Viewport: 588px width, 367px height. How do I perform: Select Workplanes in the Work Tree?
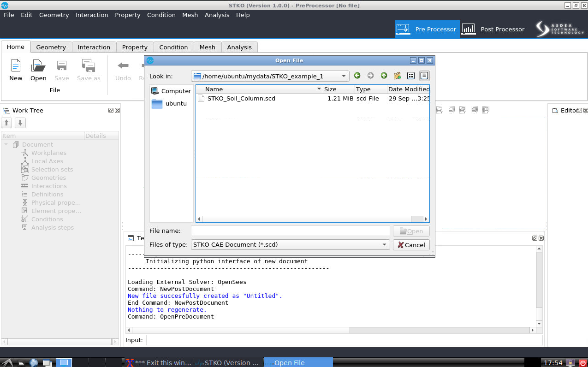click(49, 153)
